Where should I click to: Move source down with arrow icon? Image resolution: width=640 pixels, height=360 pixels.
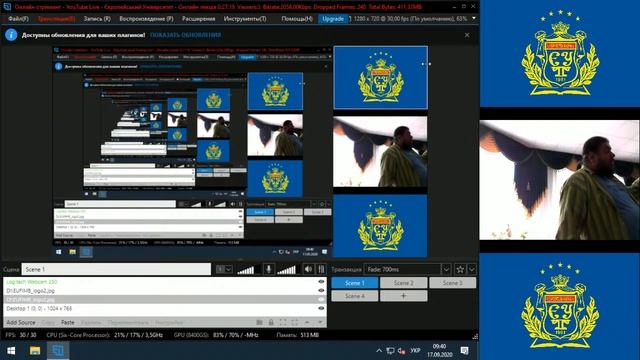click(x=320, y=322)
